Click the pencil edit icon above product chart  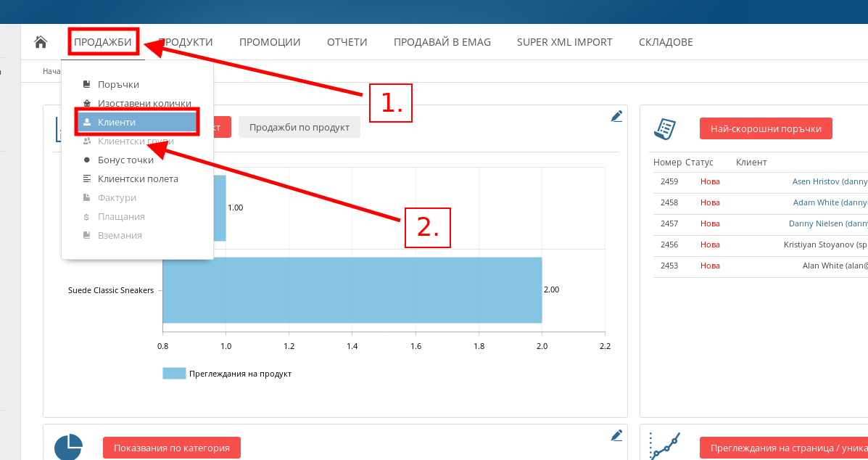(616, 116)
